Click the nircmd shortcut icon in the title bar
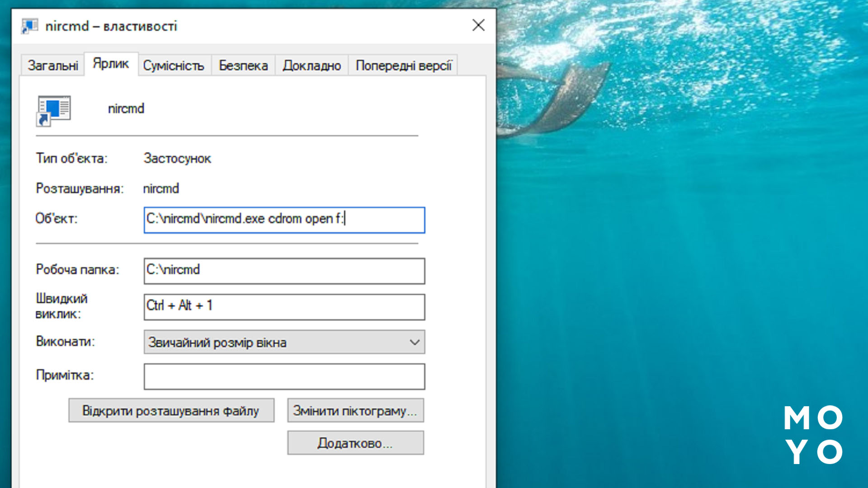The height and width of the screenshot is (488, 868). [30, 26]
